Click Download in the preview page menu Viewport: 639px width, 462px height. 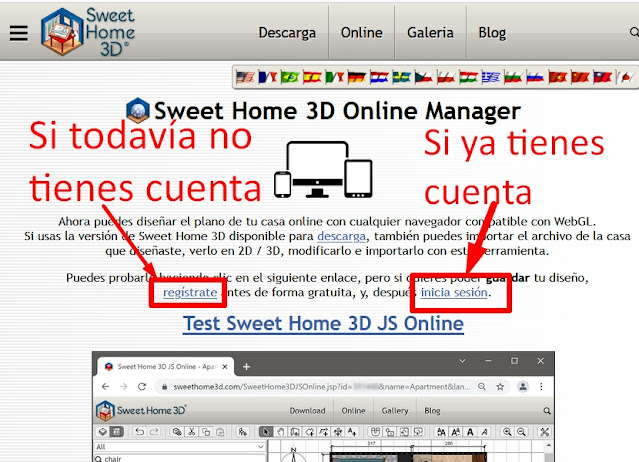pyautogui.click(x=307, y=411)
